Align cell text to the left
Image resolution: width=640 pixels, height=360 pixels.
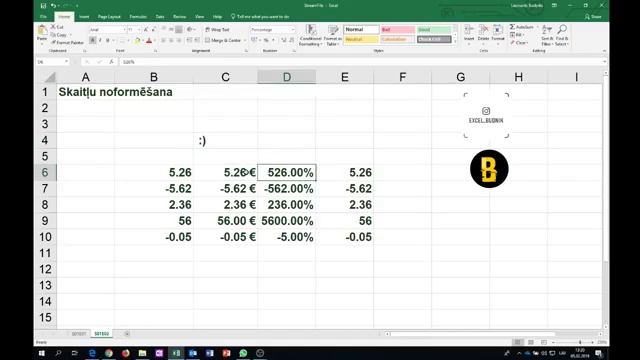click(x=163, y=40)
